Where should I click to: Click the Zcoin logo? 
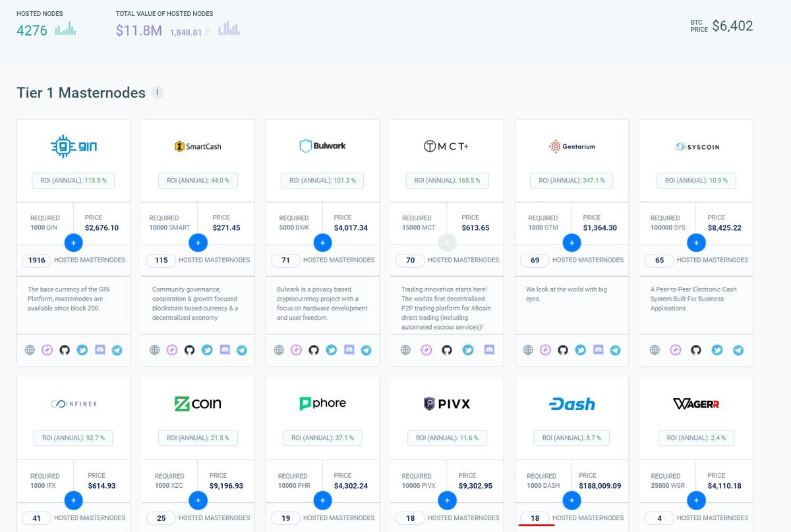pos(198,403)
